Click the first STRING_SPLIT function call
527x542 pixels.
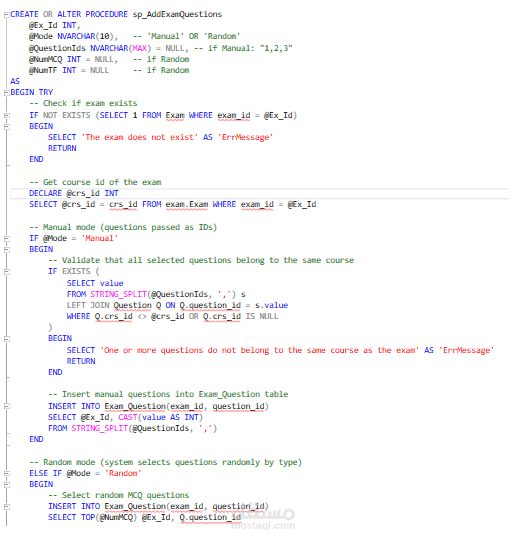click(x=119, y=294)
